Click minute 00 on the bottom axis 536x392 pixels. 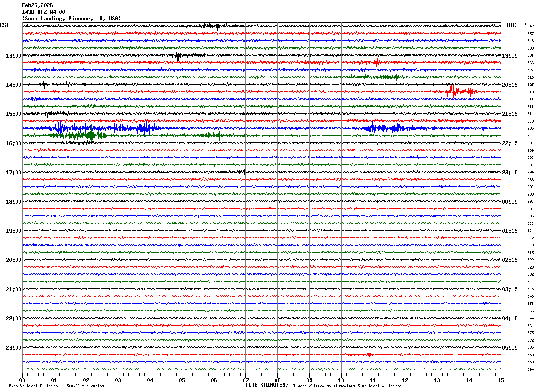pyautogui.click(x=23, y=380)
